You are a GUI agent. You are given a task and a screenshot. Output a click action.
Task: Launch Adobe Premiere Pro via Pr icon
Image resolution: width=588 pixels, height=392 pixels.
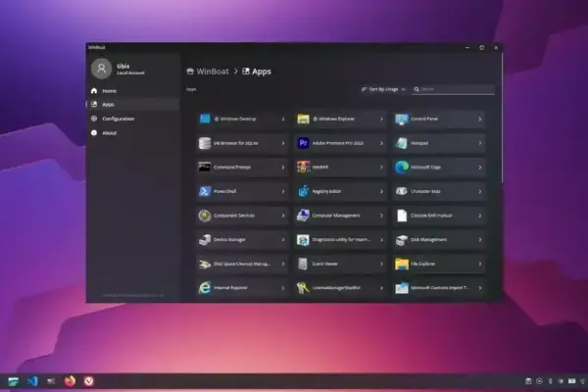[x=303, y=143]
